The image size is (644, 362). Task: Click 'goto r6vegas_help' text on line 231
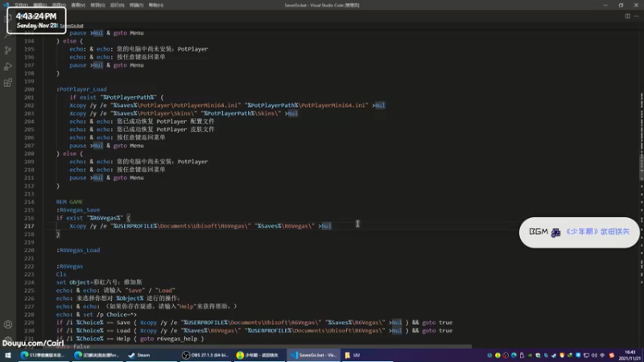(168, 339)
